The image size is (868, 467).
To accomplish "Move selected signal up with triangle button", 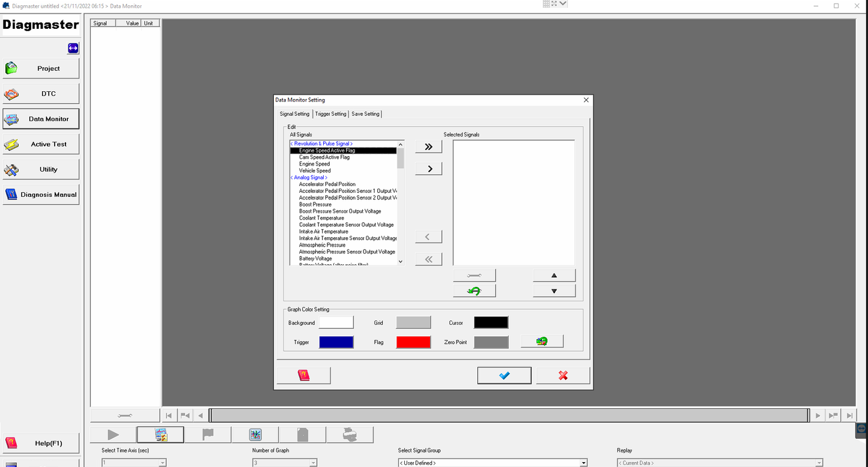I will coord(554,275).
